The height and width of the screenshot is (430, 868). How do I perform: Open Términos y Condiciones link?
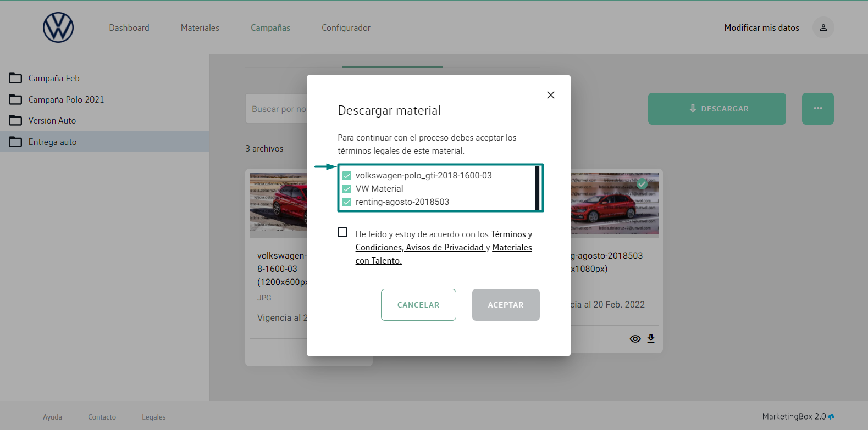point(444,241)
